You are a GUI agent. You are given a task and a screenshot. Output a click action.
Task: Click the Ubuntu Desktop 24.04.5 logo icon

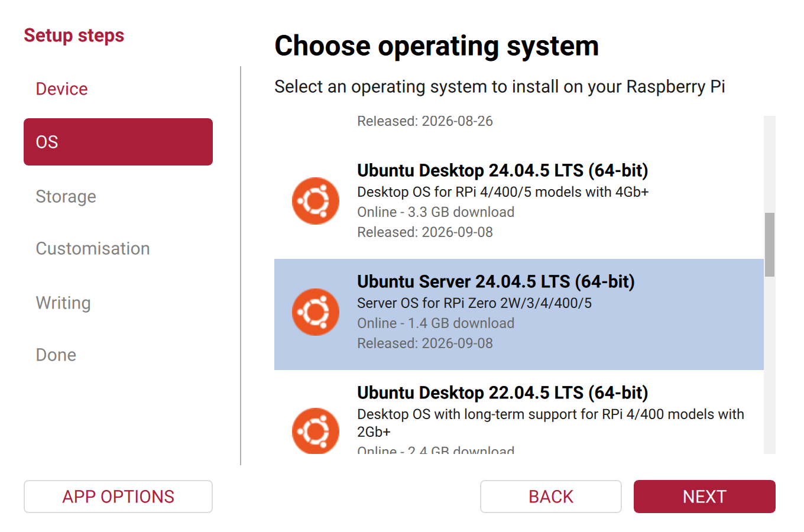tap(316, 201)
